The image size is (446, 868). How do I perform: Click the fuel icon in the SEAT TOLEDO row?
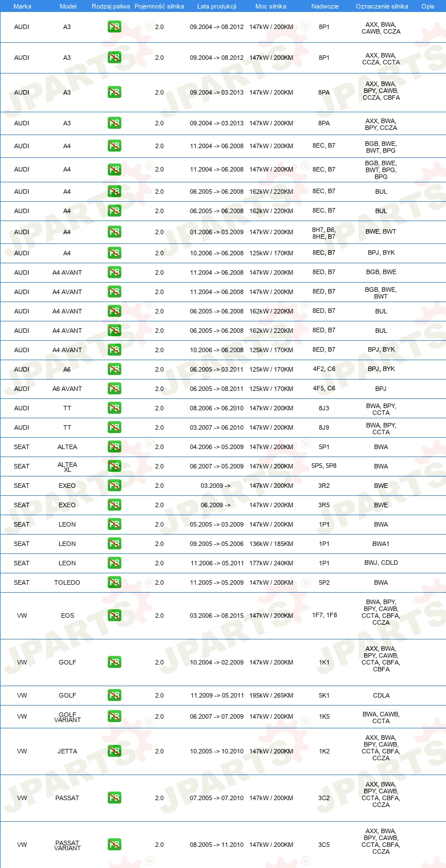point(114,582)
